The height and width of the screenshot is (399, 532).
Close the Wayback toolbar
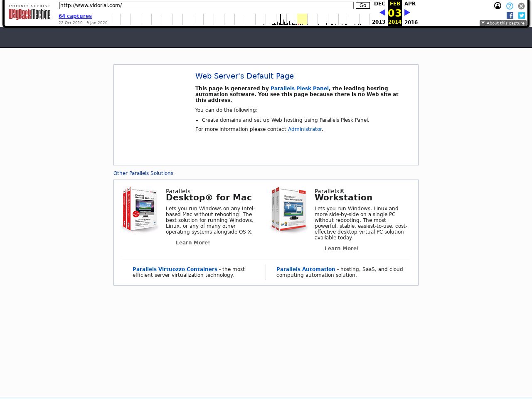(x=521, y=6)
